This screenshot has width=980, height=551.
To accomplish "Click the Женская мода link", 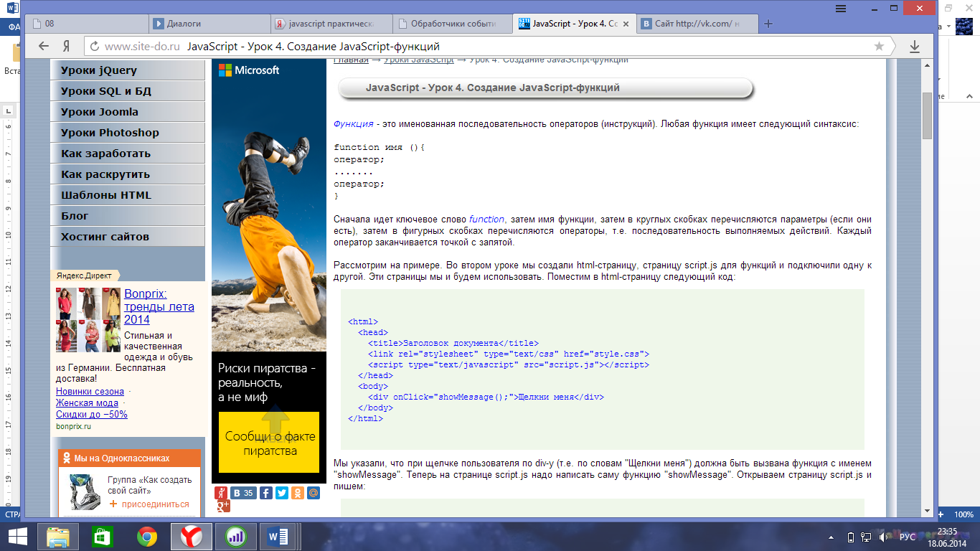I will (x=87, y=403).
